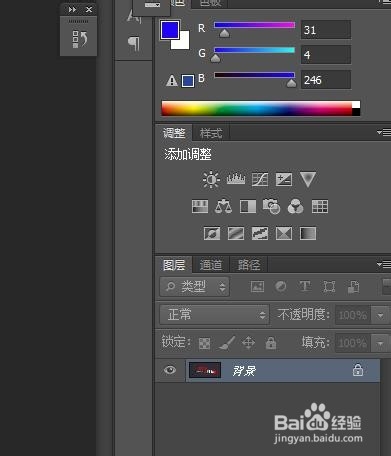Viewport: 391px width, 456px height.
Task: Open the blend mode dropdown showing 正常
Action: [214, 315]
